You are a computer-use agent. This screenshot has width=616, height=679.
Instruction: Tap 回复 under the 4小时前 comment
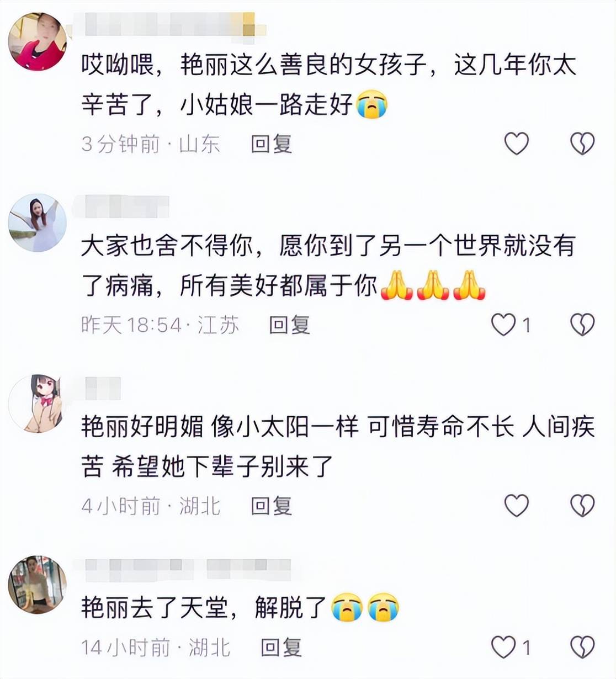271,505
